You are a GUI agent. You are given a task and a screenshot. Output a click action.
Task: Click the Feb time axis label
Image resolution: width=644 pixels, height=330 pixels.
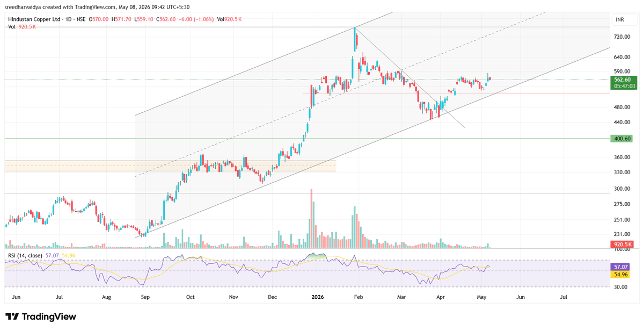pos(359,297)
